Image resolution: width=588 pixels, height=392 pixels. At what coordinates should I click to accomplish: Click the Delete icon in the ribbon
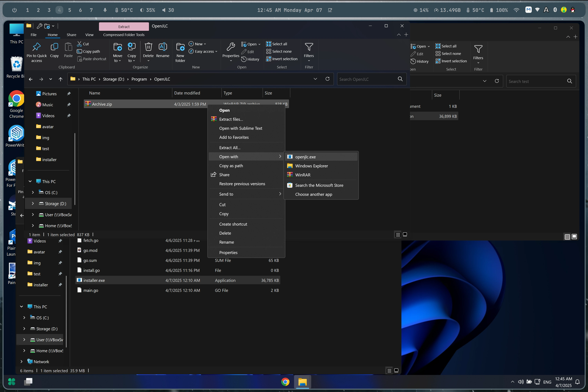148,47
